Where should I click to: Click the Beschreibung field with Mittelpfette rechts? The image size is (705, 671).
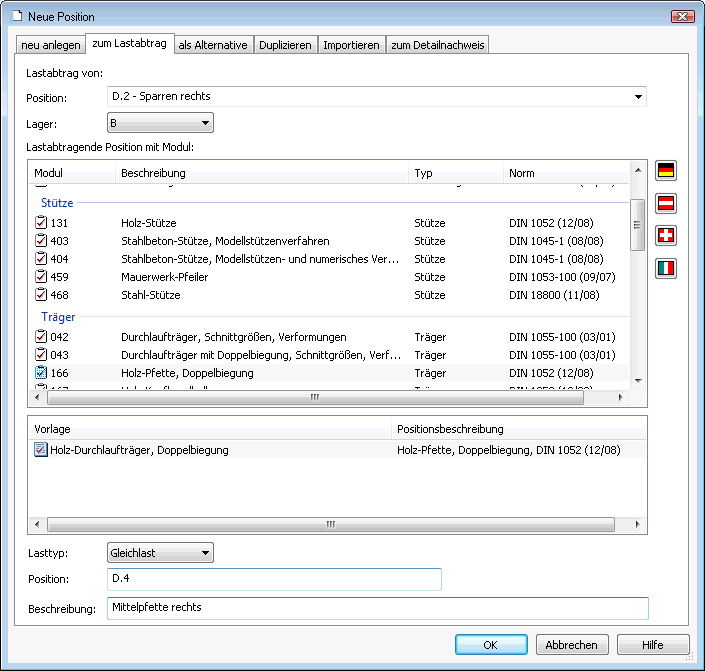pos(378,608)
